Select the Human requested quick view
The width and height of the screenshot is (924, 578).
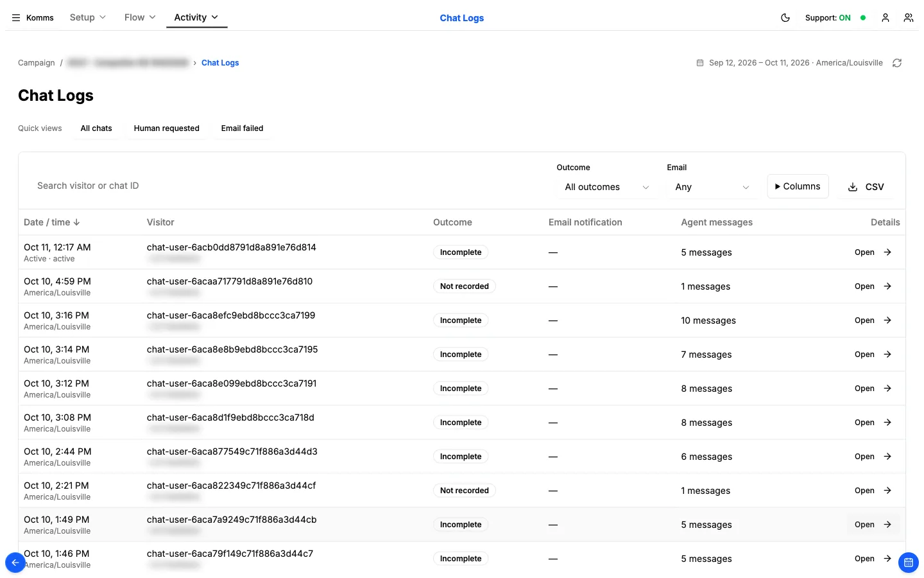167,128
